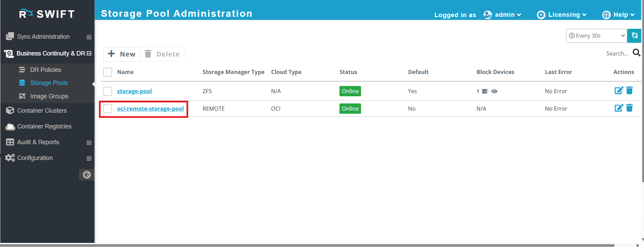Click the Storage Pools database icon
644x247 pixels.
pos(22,83)
